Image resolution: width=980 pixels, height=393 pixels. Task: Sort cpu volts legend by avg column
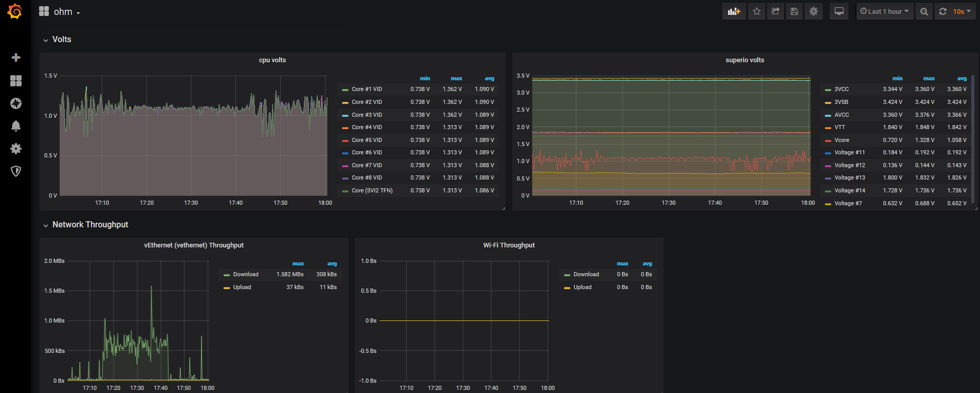(489, 79)
